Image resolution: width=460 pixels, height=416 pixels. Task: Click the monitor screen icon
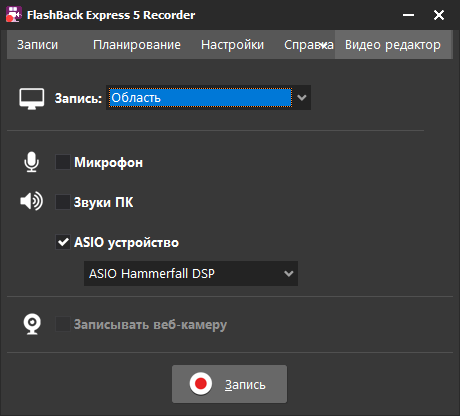point(32,99)
